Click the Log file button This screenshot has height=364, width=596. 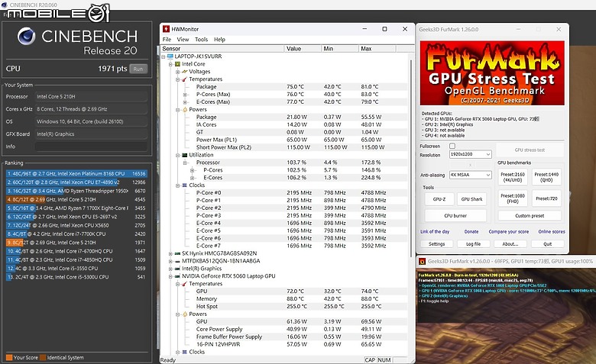tap(473, 243)
